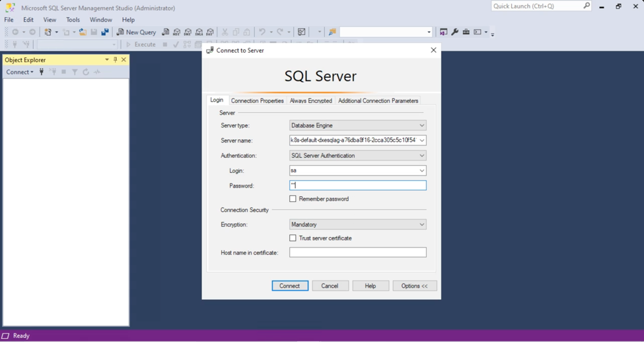Click the Filter funnel icon in Object Explorer

[x=75, y=72]
